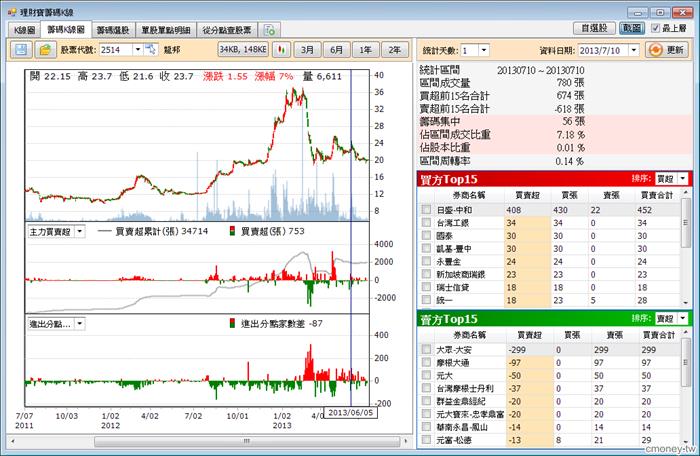
Task: Check the 永豐金 broker row checkbox
Action: (x=427, y=261)
